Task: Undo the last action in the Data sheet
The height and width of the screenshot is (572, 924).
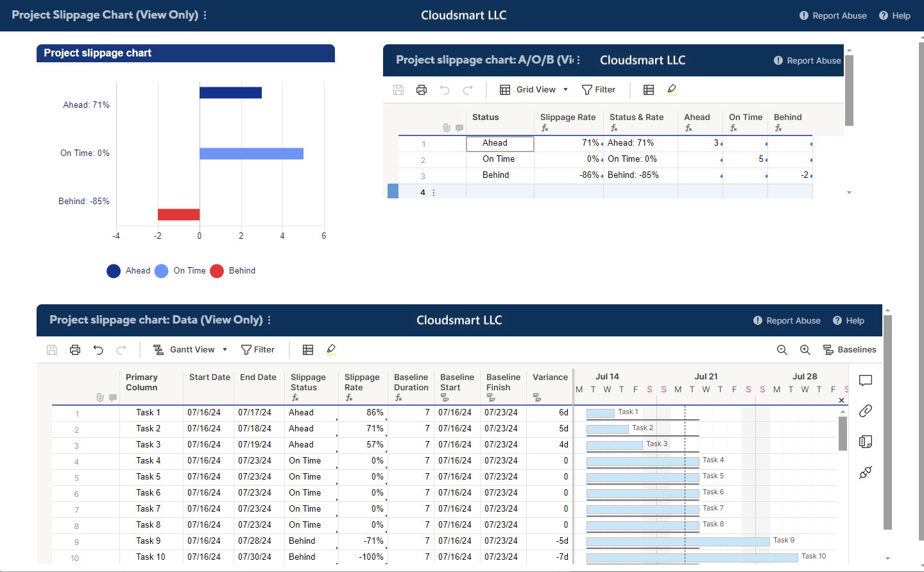Action: (x=98, y=350)
